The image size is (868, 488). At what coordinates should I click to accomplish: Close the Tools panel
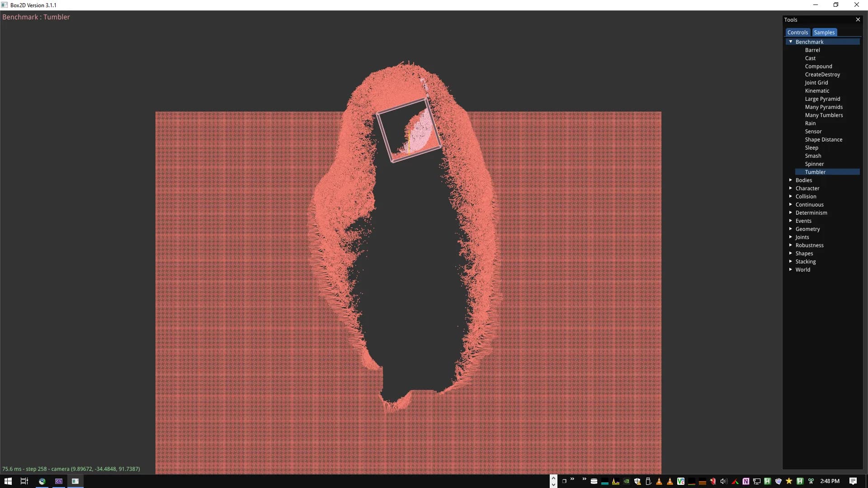858,19
